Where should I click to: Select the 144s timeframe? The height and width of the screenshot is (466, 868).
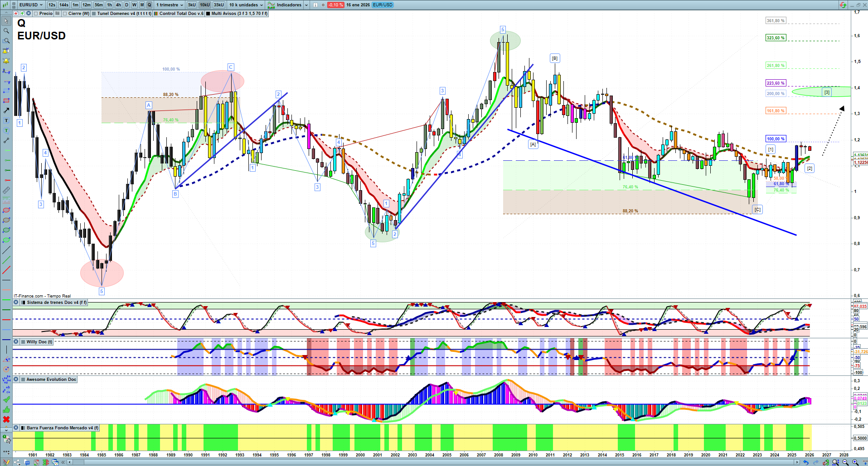pos(64,5)
